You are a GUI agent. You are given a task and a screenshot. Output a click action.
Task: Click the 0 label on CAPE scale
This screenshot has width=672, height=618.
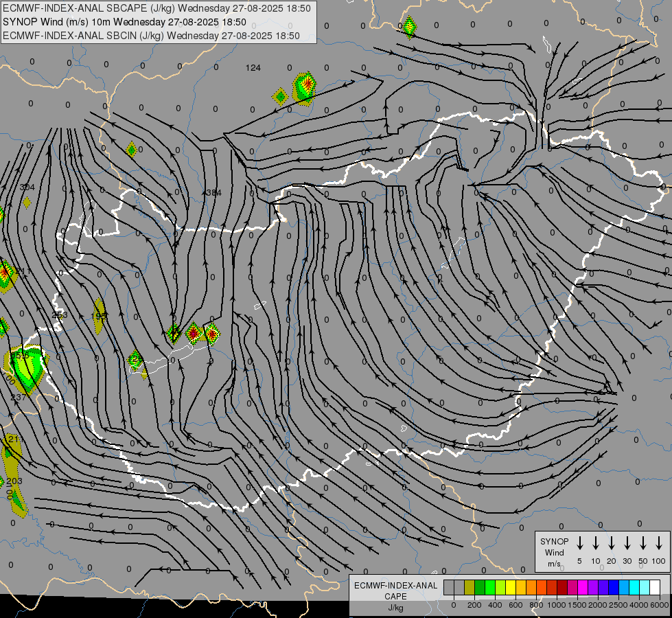pos(454,605)
